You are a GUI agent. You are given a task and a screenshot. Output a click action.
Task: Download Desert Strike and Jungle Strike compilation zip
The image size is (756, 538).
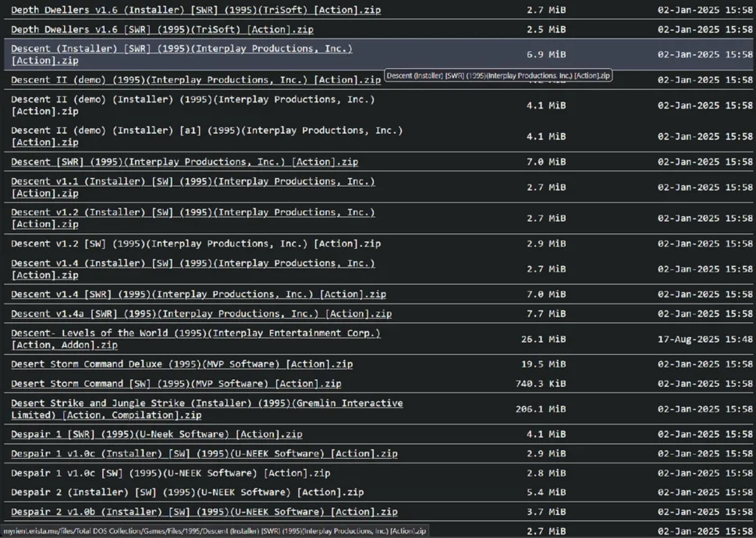click(207, 409)
